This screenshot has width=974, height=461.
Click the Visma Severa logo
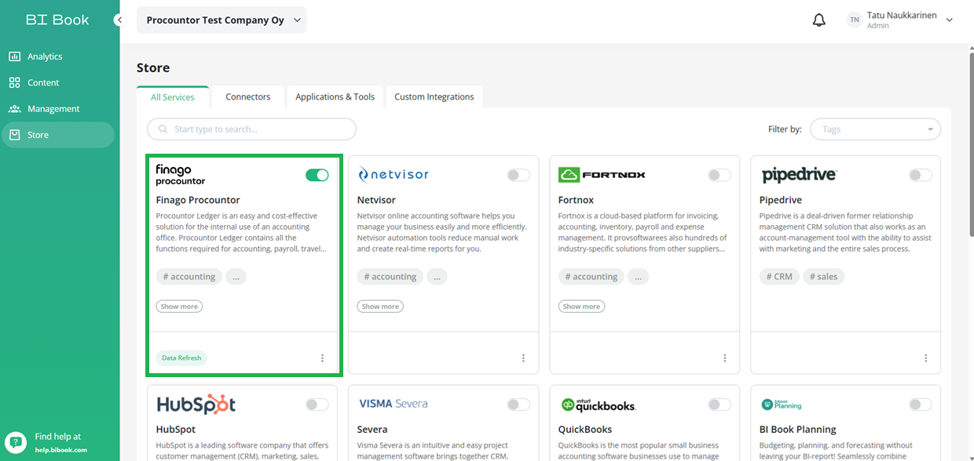pos(393,404)
